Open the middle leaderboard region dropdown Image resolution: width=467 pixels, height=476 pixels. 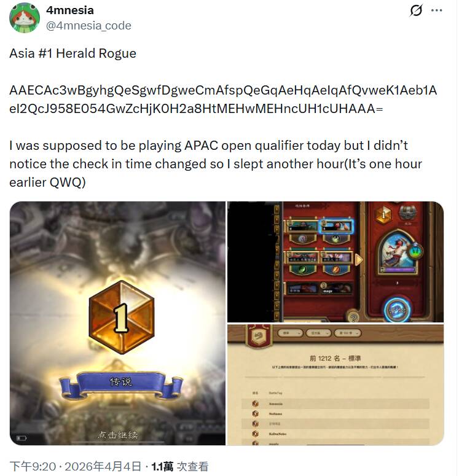318,334
